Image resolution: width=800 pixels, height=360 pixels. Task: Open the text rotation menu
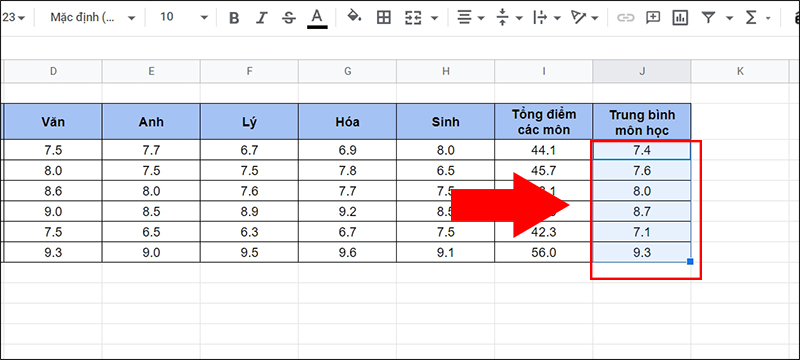coord(584,18)
